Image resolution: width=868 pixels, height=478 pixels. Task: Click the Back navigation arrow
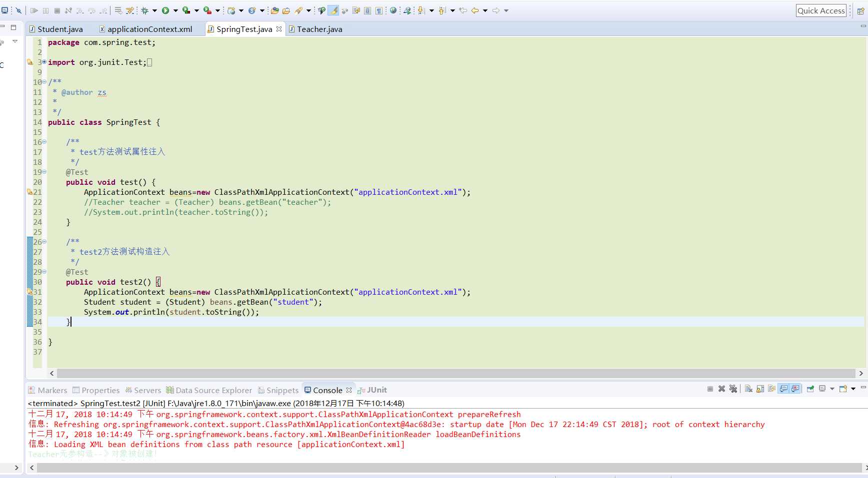[x=475, y=10]
